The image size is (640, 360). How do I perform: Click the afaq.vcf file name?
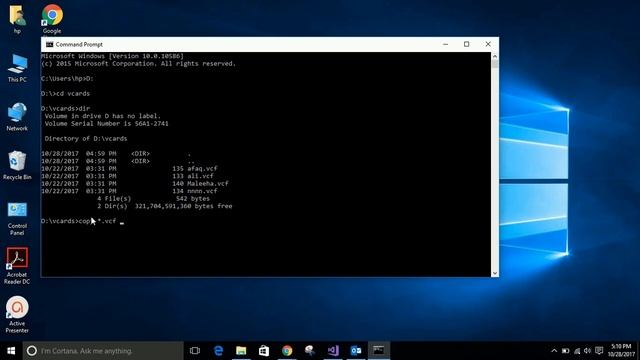click(202, 169)
